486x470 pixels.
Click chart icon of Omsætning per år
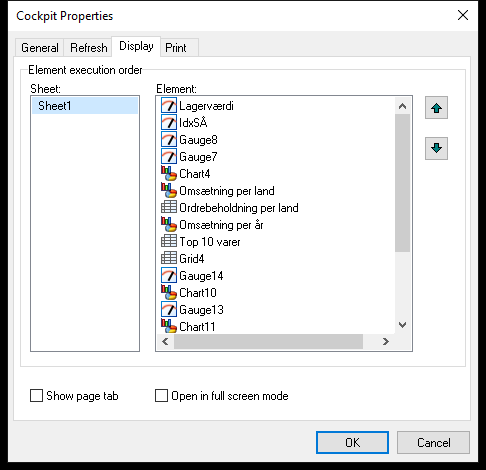pos(169,225)
